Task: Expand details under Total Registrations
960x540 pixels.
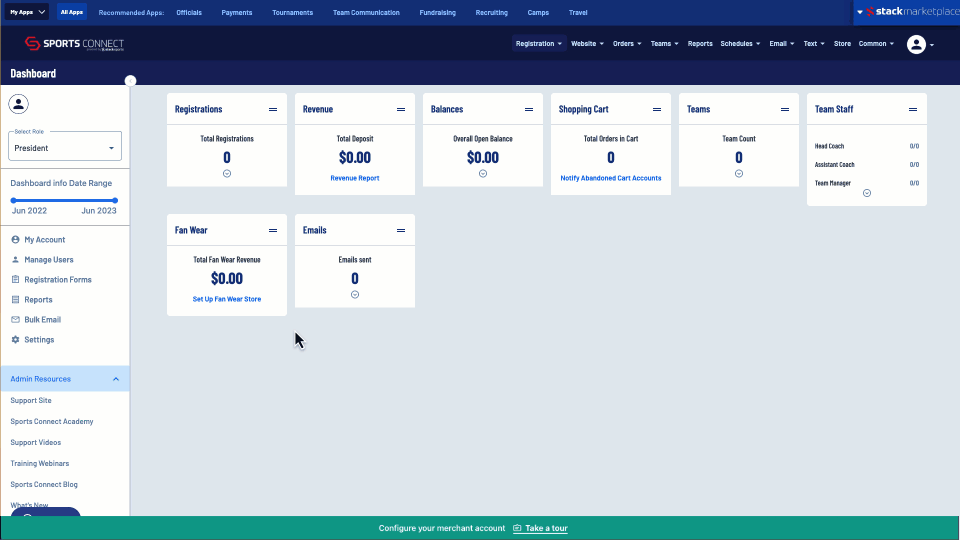Action: pos(227,173)
